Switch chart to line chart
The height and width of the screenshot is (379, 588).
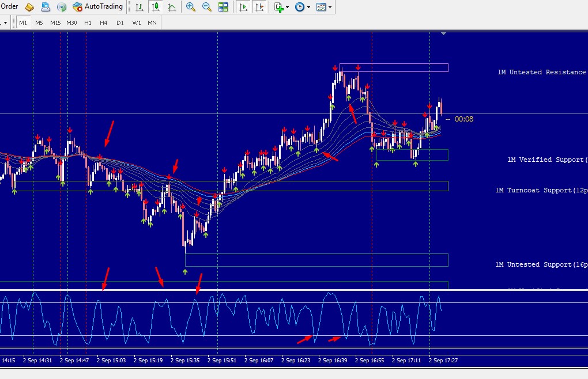click(172, 7)
